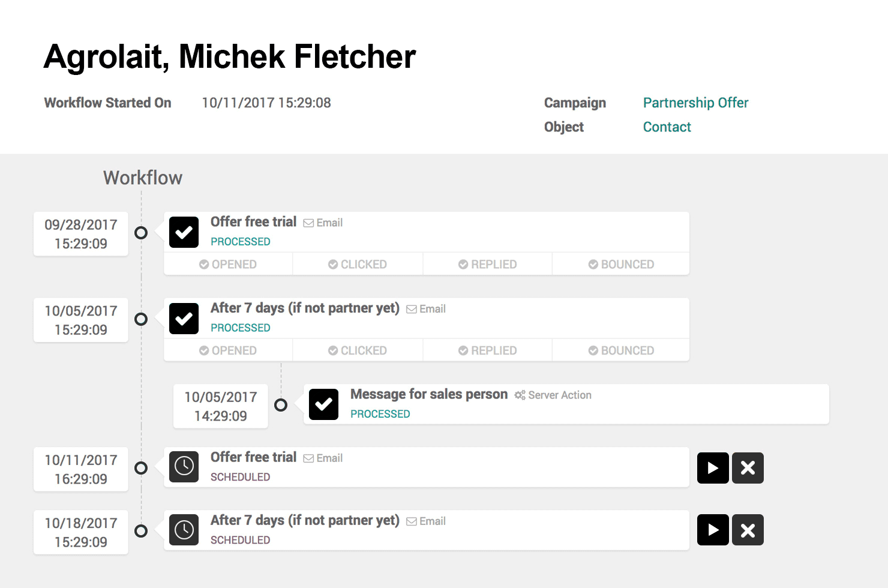Open the Contact object link
Screen dimensions: 888x588
[x=667, y=127]
